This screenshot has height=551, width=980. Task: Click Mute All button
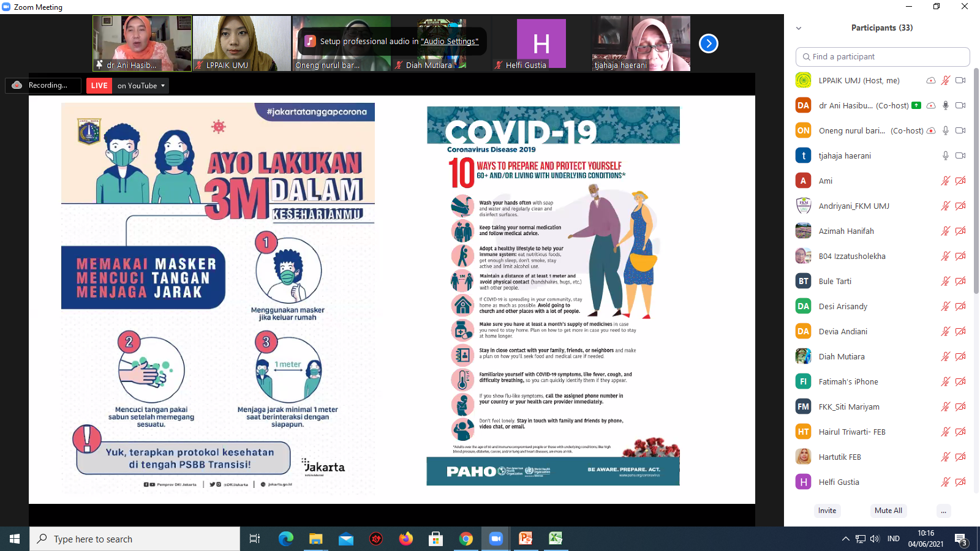[x=888, y=511]
